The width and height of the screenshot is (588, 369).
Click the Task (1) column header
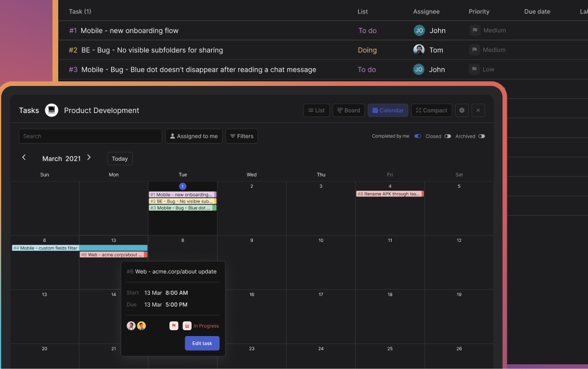(80, 12)
